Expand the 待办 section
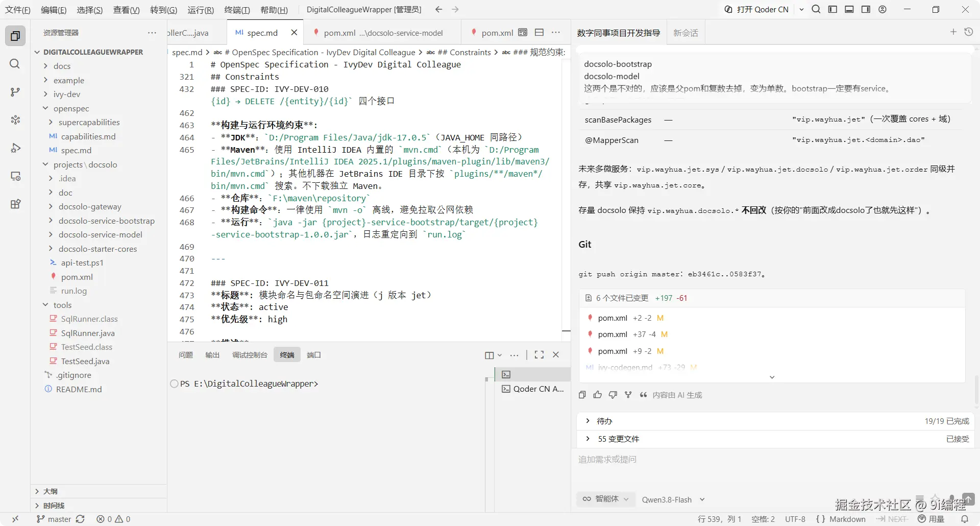Image resolution: width=980 pixels, height=526 pixels. [775, 421]
